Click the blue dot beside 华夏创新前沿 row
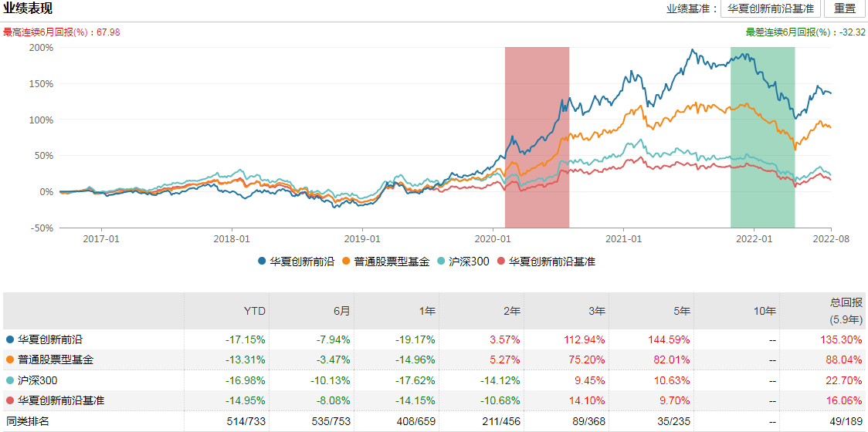Screen dimensions: 868x432 (9, 339)
